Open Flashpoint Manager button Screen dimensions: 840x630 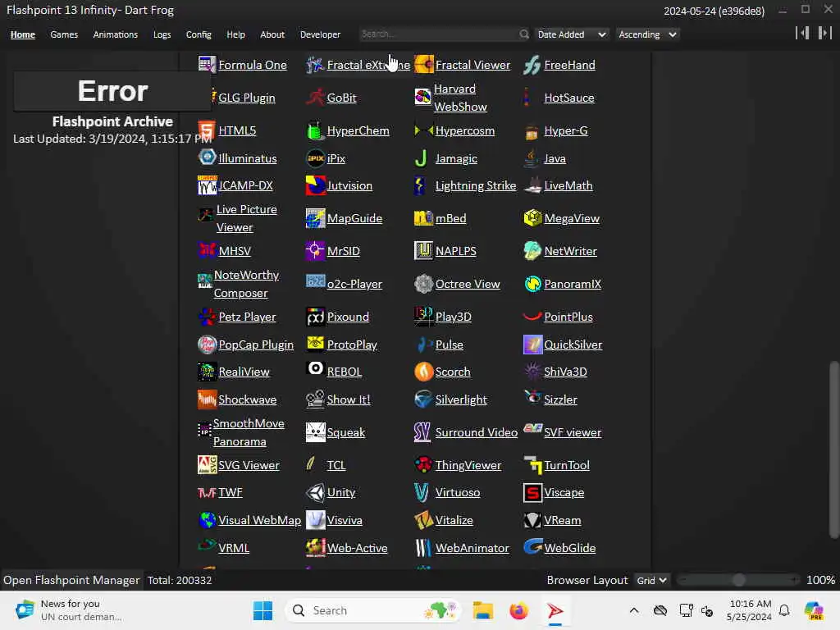pos(71,580)
